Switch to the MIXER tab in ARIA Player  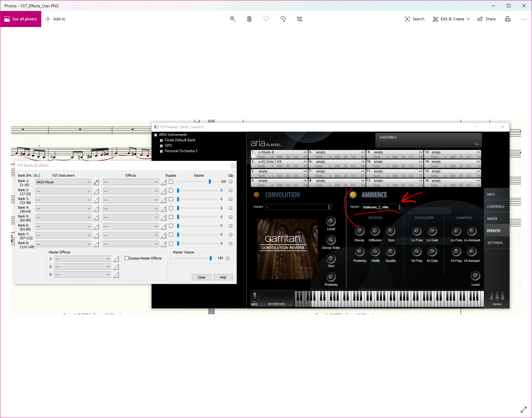pyautogui.click(x=492, y=219)
